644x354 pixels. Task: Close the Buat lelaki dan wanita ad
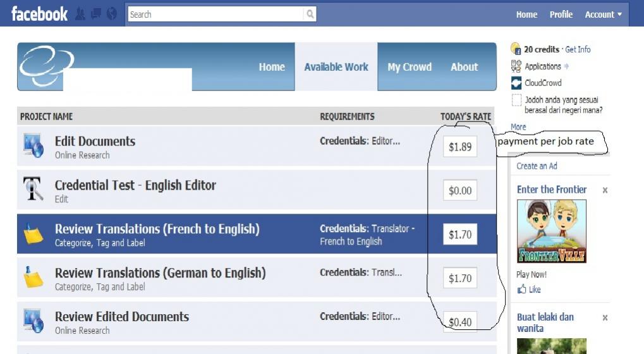pyautogui.click(x=605, y=317)
